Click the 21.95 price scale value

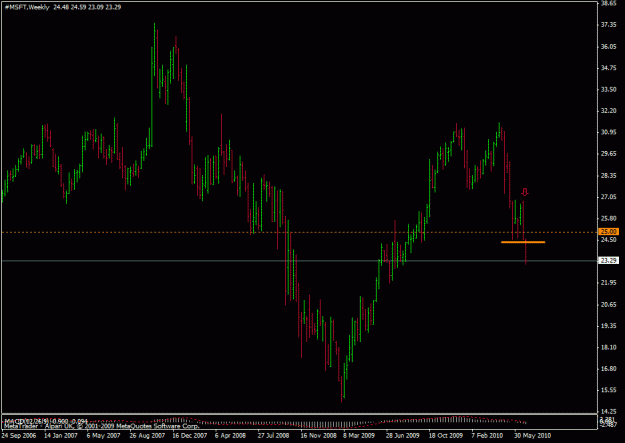coord(609,283)
